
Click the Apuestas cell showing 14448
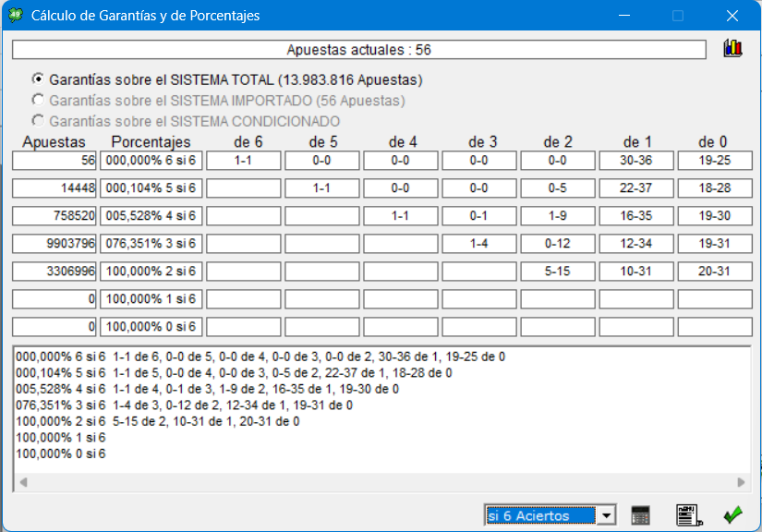tap(54, 188)
